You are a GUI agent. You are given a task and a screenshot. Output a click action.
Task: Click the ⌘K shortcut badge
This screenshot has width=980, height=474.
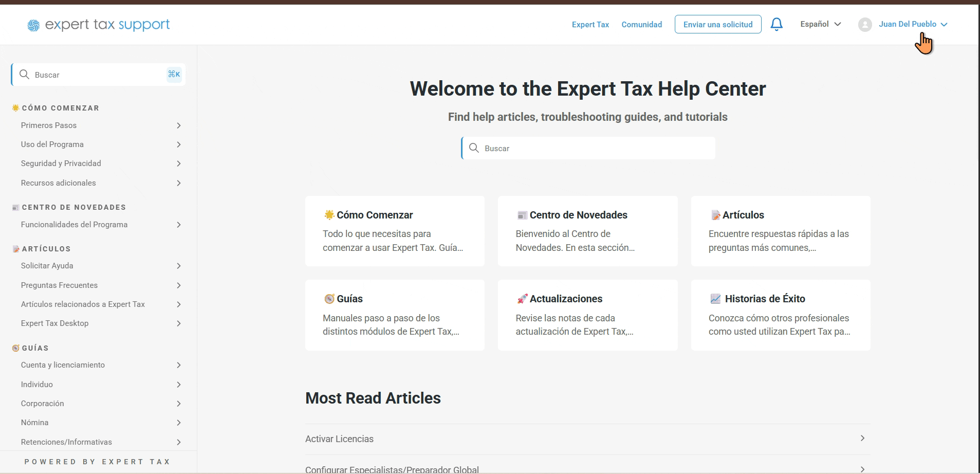pyautogui.click(x=174, y=74)
